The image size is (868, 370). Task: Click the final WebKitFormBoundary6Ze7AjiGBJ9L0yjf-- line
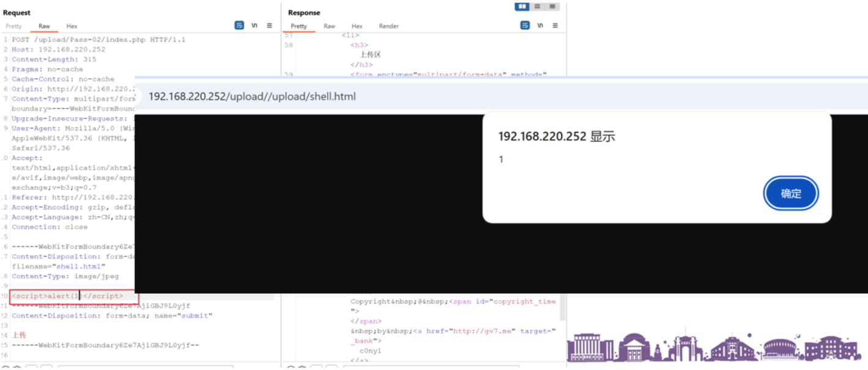click(x=105, y=345)
